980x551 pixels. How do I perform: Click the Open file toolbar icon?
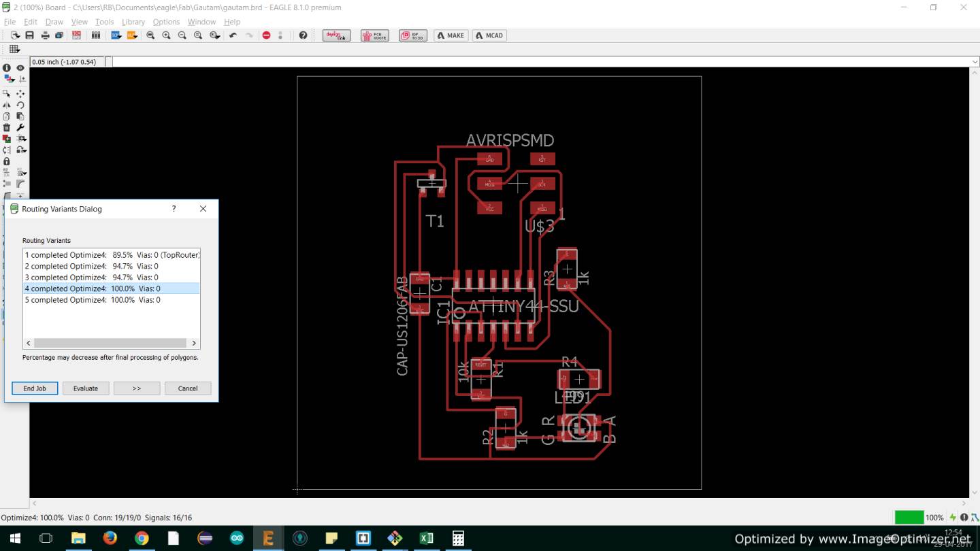pos(15,35)
